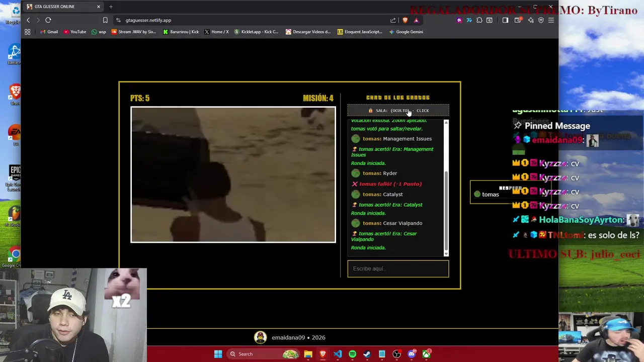The width and height of the screenshot is (644, 362).
Task: Open Spotify from taskbar
Action: pyautogui.click(x=352, y=354)
